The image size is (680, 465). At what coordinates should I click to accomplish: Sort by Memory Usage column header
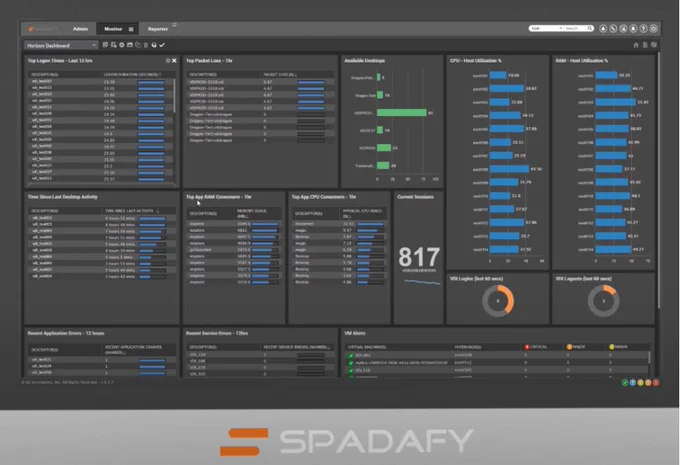pyautogui.click(x=252, y=213)
